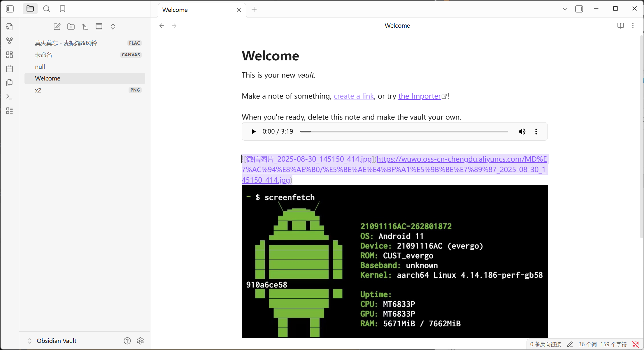This screenshot has width=644, height=350.
Task: Switch note to reading view
Action: [620, 26]
